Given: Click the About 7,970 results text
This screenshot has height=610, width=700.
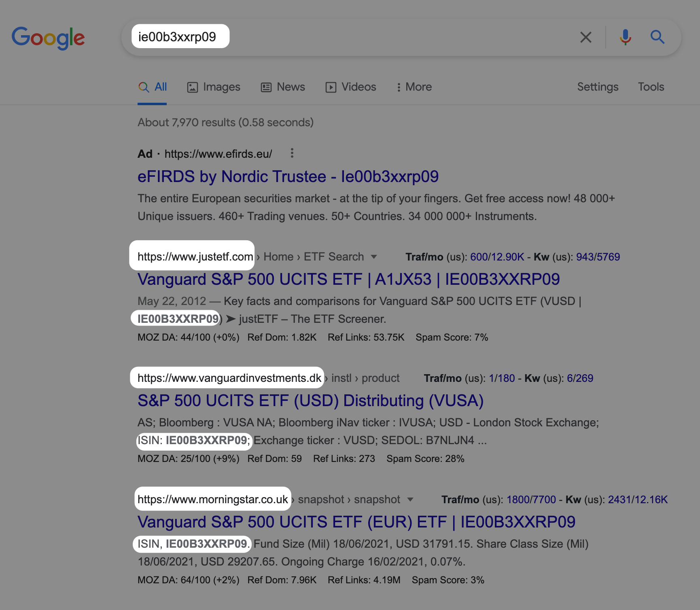Looking at the screenshot, I should click(226, 123).
